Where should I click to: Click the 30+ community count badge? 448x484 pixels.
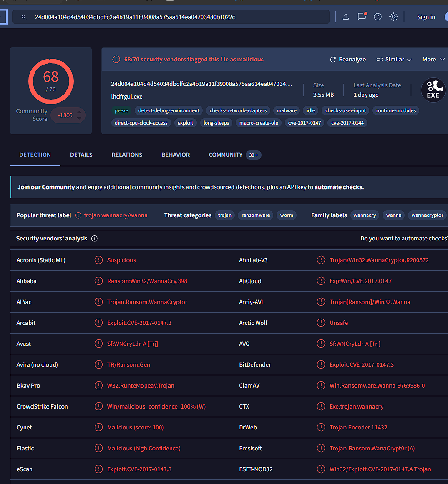[253, 155]
